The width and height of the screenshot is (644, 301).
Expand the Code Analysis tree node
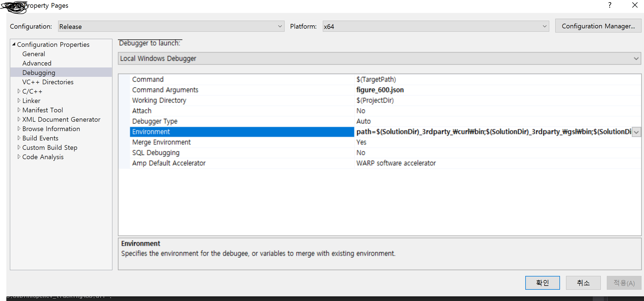click(x=19, y=157)
